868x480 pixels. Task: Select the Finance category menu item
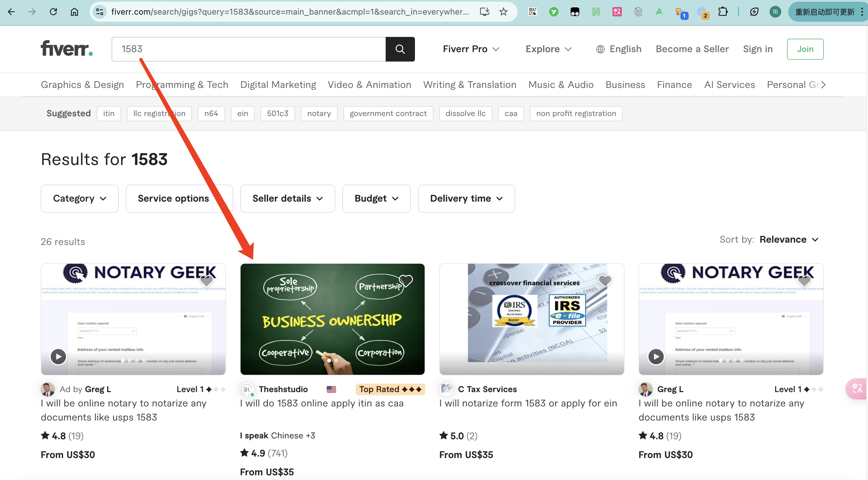tap(674, 85)
